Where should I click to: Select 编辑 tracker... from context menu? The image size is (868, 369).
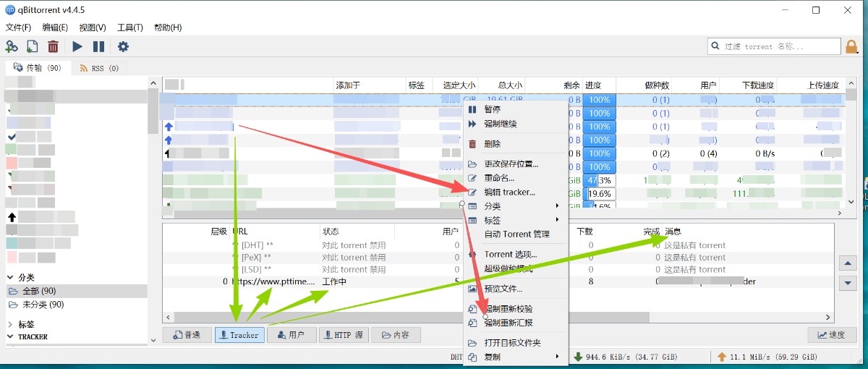515,192
